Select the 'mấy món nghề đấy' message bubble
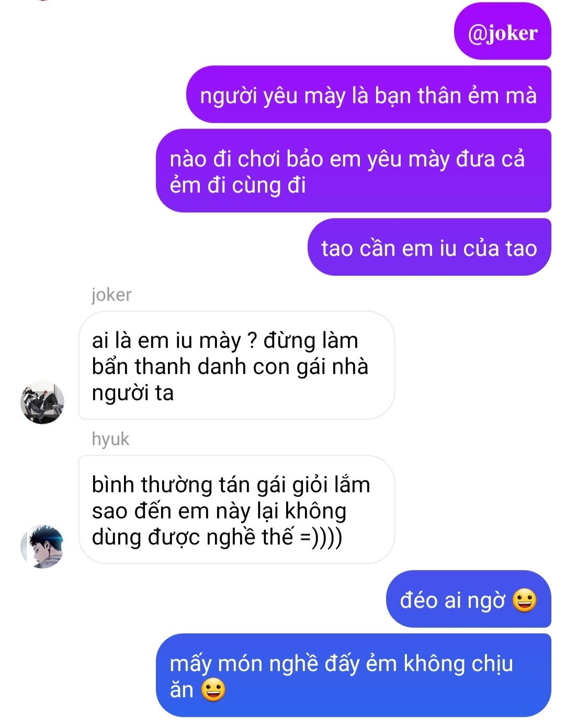The height and width of the screenshot is (728, 565). [354, 676]
